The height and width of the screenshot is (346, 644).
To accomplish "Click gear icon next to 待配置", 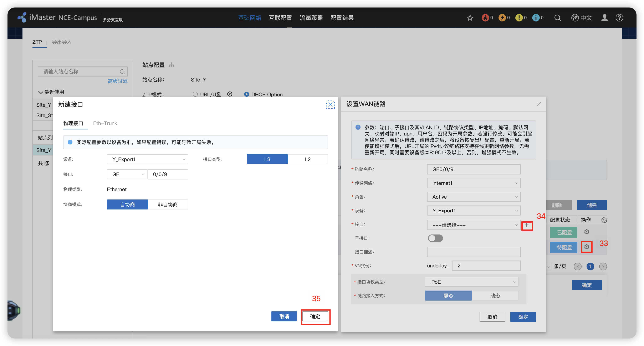I will coord(587,247).
